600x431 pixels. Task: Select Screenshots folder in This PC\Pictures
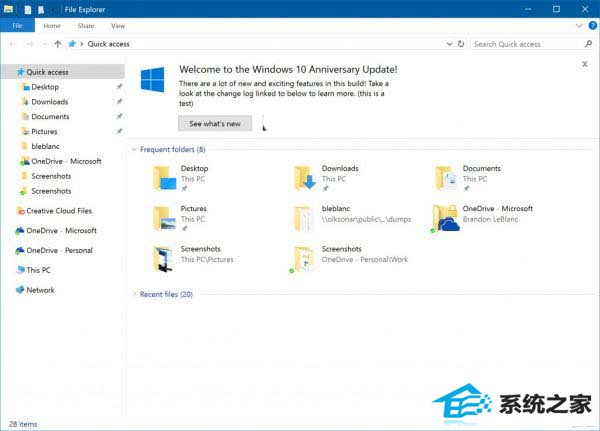point(163,259)
